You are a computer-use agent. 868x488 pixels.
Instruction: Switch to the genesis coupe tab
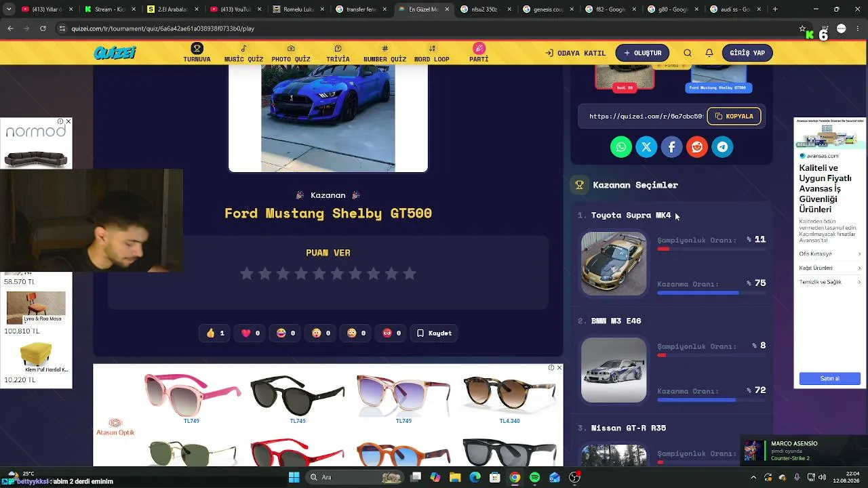pyautogui.click(x=547, y=9)
